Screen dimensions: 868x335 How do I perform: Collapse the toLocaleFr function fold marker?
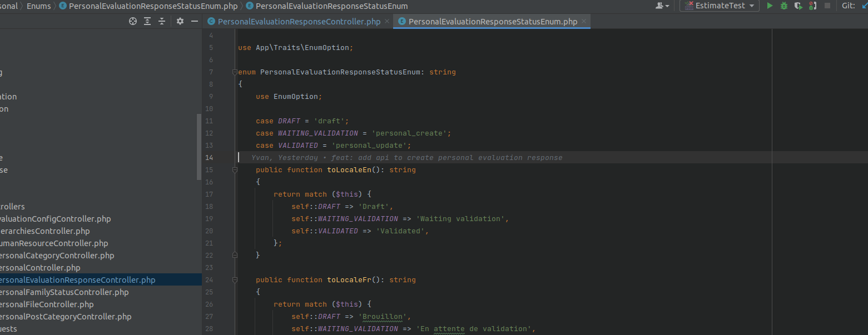click(235, 279)
